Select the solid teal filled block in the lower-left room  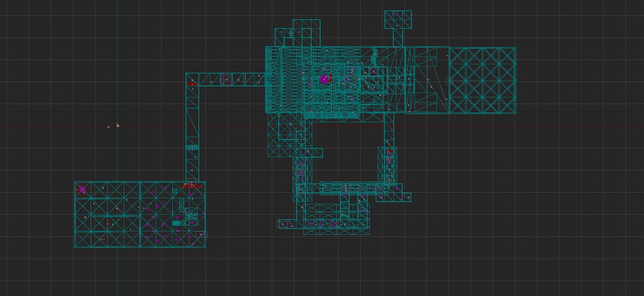click(176, 223)
